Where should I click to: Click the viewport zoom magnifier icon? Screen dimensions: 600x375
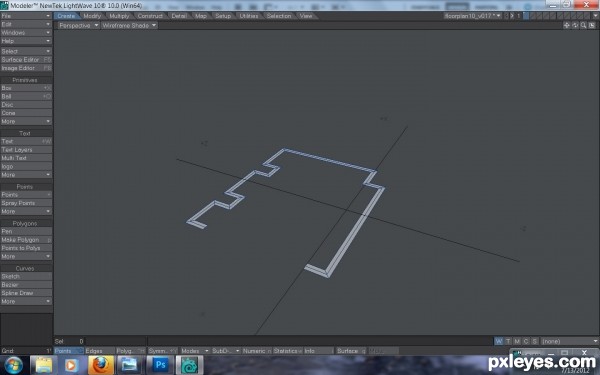(583, 25)
